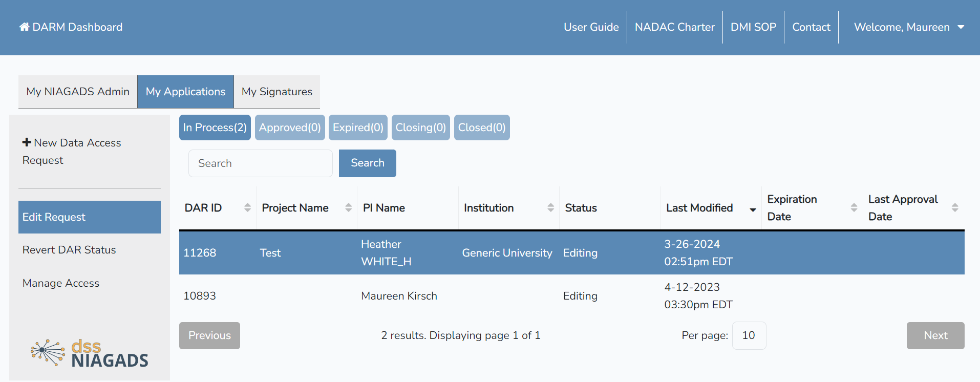Click the Search text input field
Viewport: 980px width, 382px height.
pyautogui.click(x=260, y=163)
